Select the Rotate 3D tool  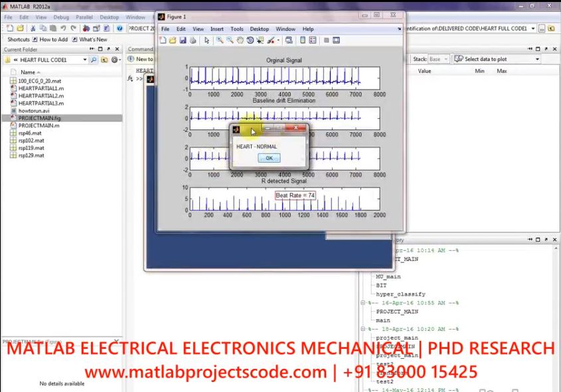pos(250,40)
